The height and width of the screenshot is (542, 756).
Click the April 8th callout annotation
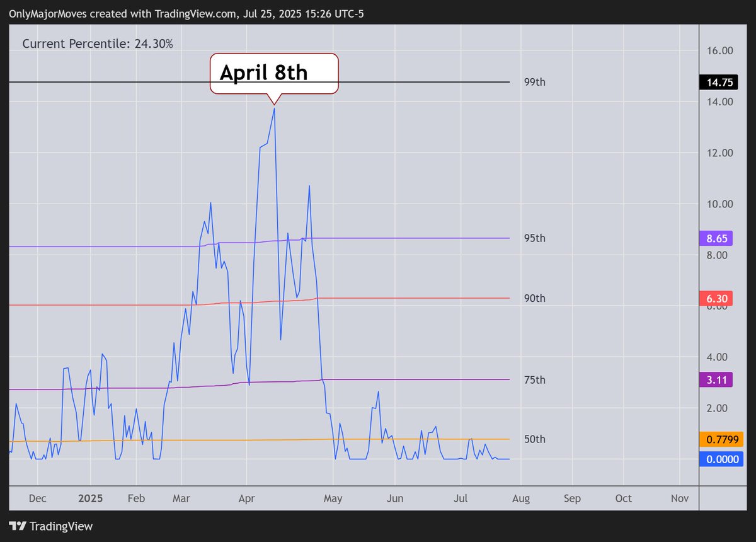(x=274, y=74)
